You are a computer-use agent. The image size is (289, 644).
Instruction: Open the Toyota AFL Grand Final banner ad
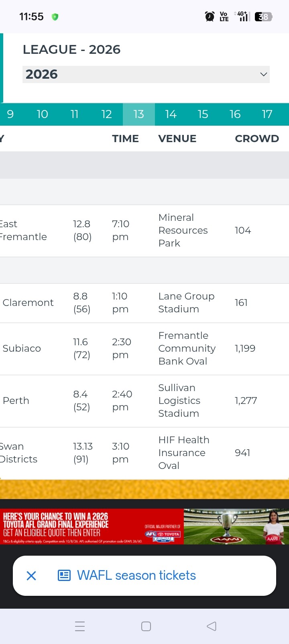(144, 526)
